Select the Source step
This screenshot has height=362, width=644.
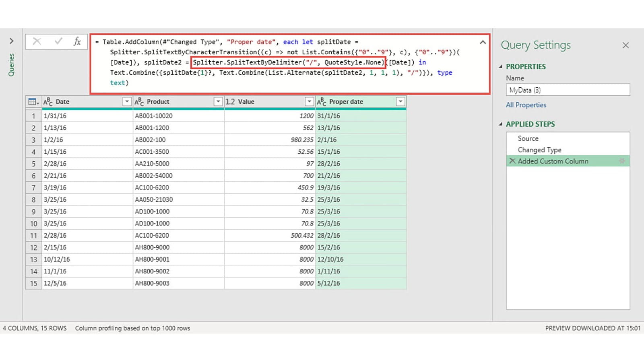pos(528,138)
